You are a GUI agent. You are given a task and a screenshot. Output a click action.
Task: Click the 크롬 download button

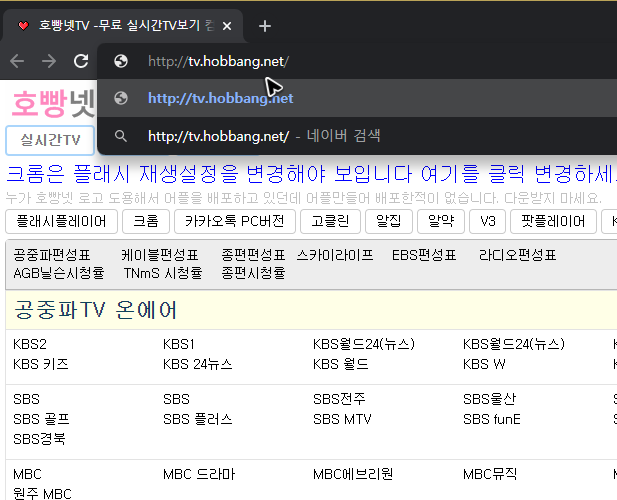[146, 221]
